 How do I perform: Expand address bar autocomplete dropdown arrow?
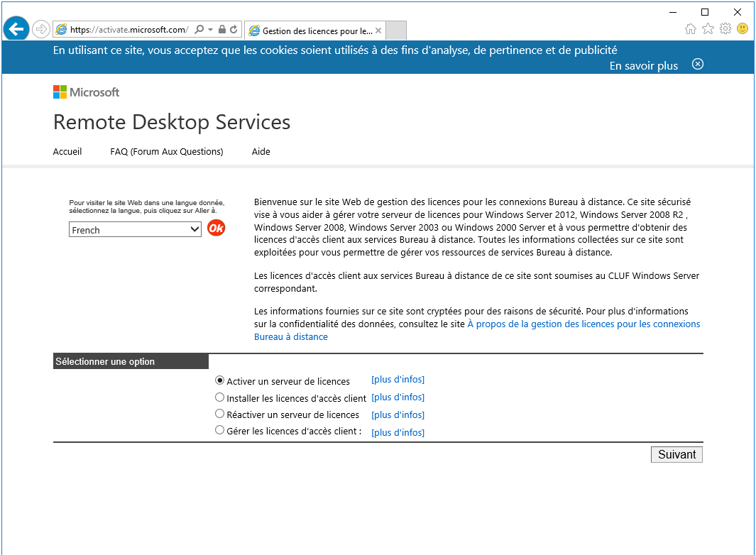[x=210, y=29]
